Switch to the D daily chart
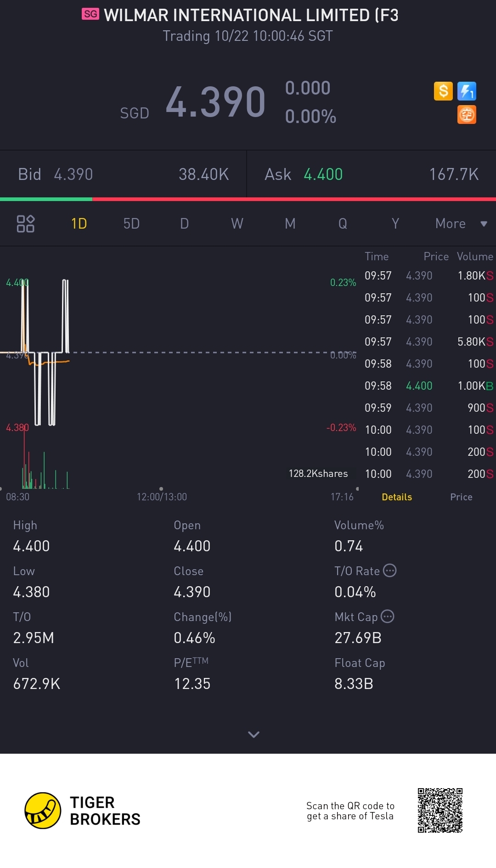This screenshot has width=496, height=868. tap(184, 224)
